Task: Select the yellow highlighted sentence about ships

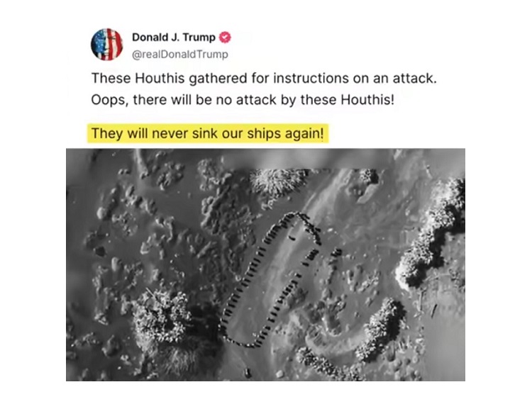Action: tap(208, 133)
